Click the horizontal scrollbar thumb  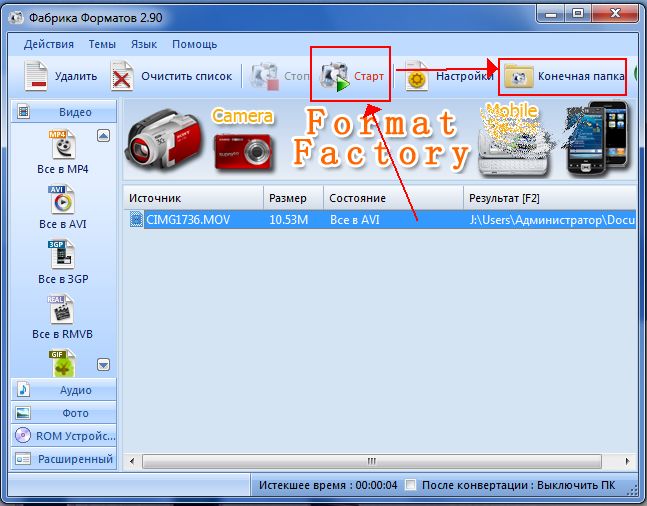371,461
